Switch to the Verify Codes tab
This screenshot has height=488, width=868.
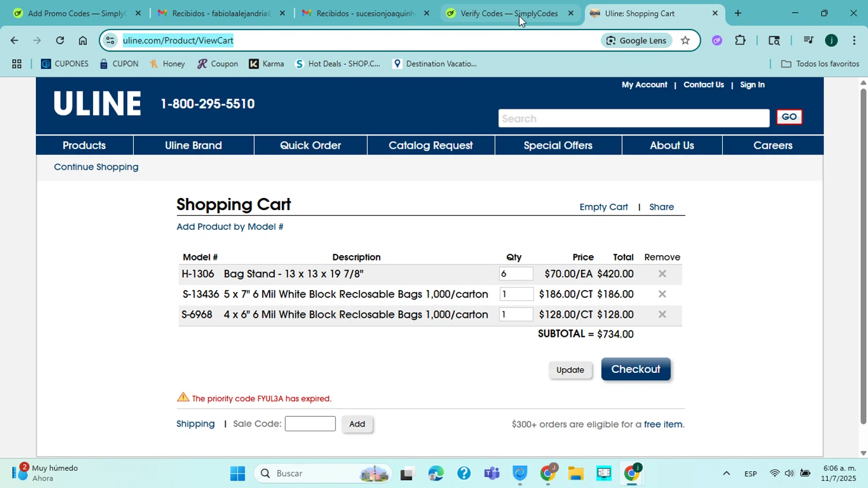click(509, 13)
